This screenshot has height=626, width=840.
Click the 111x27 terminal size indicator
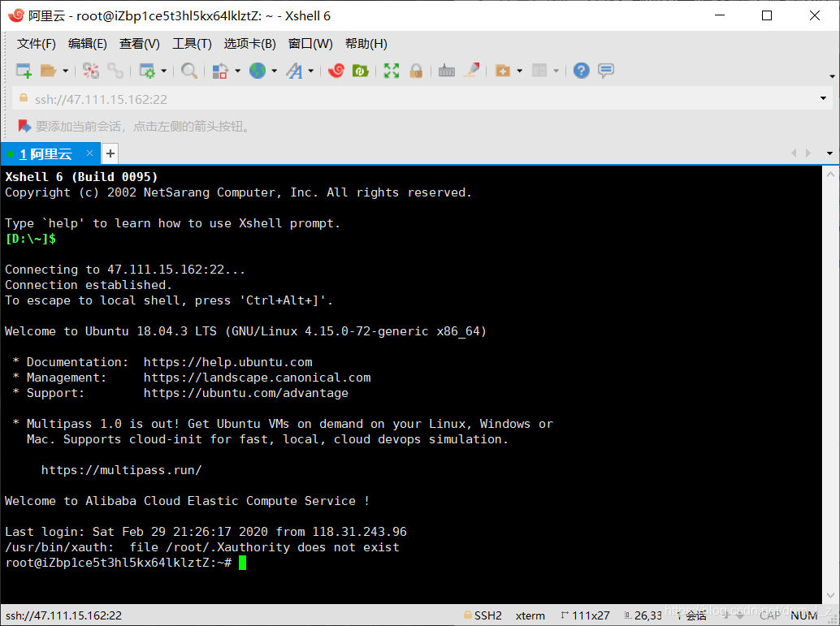point(586,615)
